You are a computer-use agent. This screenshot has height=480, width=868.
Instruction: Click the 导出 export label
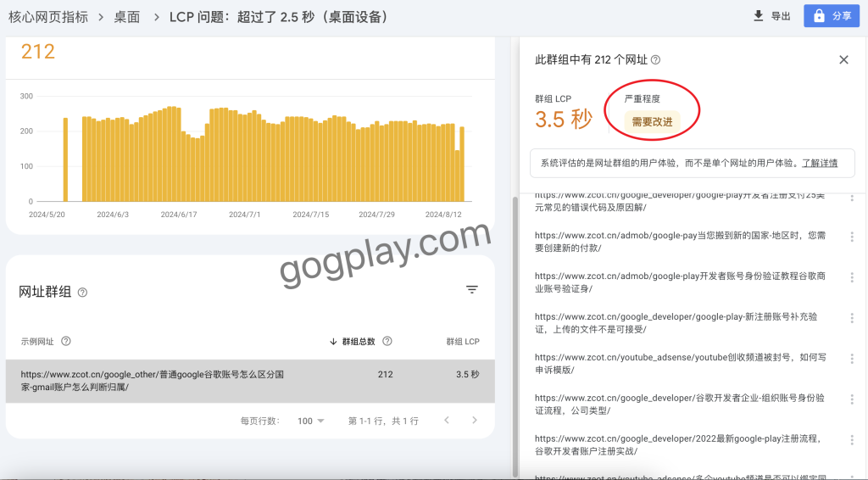(x=781, y=16)
